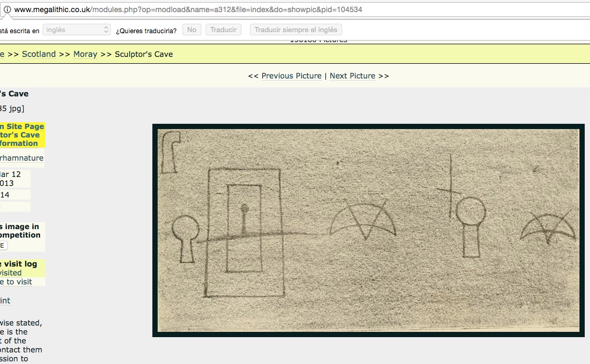Click the Sculptor's Cave drawing image
The image size is (590, 364).
[x=368, y=230]
